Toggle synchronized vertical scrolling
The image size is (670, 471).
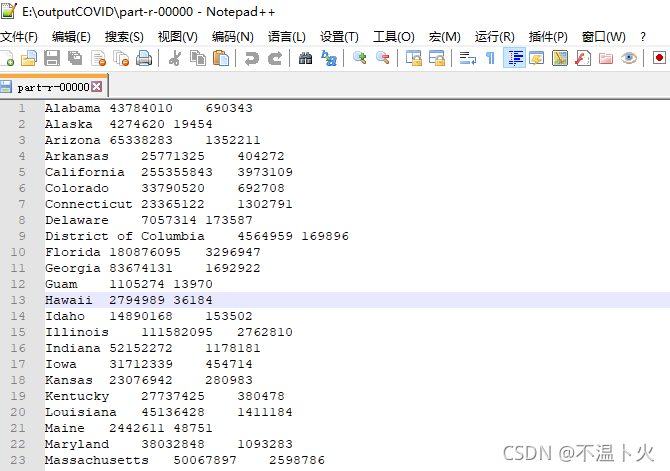pos(413,59)
